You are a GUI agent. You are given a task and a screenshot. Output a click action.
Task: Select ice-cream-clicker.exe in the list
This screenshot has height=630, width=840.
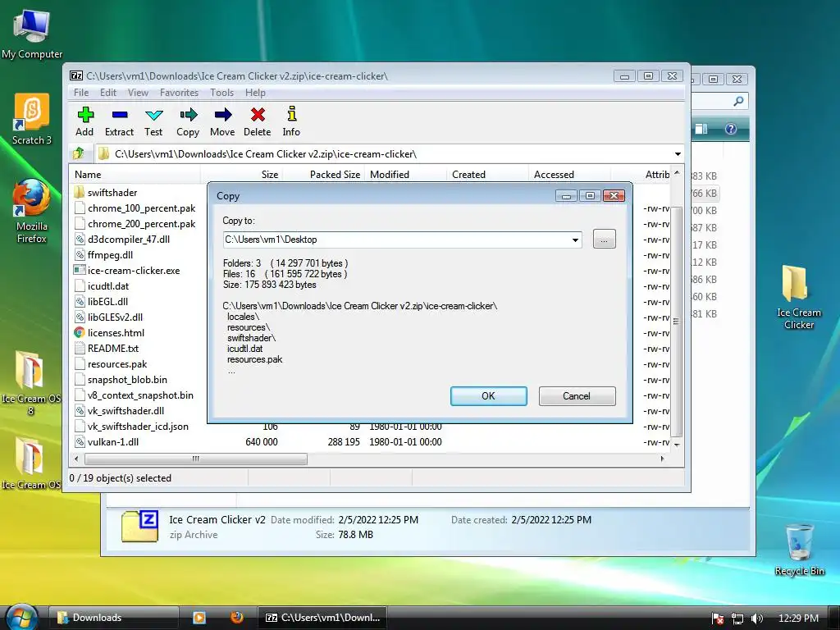tap(127, 271)
